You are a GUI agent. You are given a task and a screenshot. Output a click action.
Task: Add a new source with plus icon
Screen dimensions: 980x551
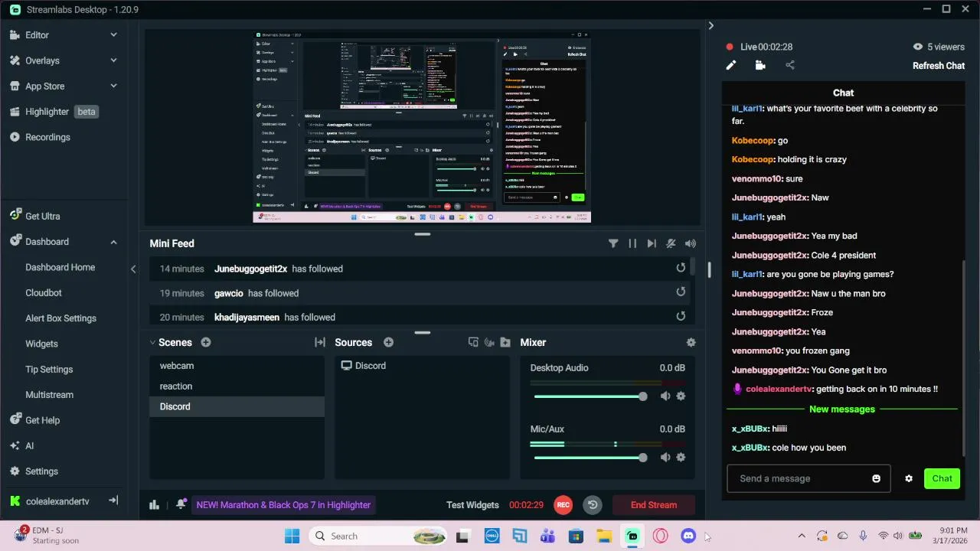click(x=388, y=342)
